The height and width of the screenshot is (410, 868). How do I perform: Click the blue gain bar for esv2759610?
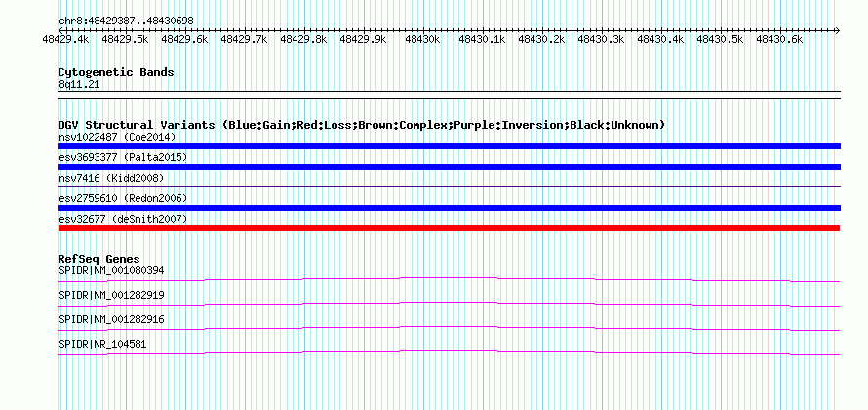click(449, 208)
